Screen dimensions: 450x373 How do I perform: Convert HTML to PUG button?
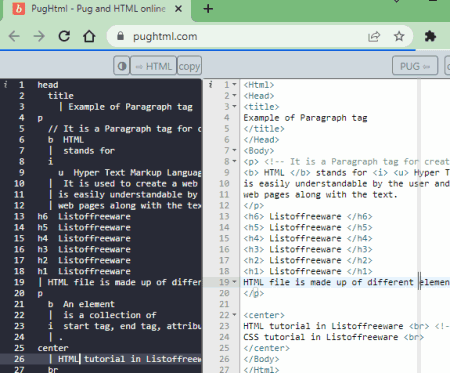(x=415, y=66)
